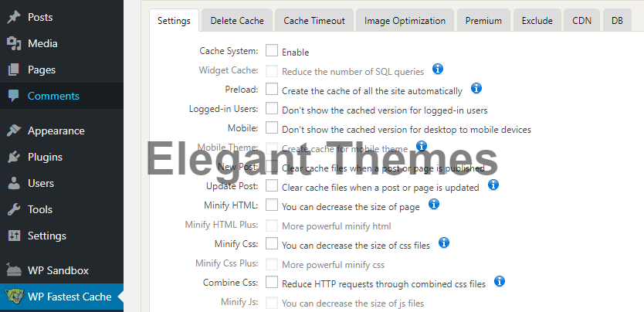Enable the Cache System checkbox
This screenshot has height=312, width=644.
tap(272, 51)
